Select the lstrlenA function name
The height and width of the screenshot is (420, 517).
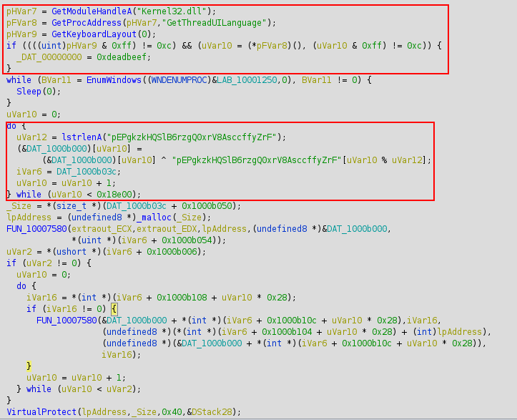coord(82,137)
